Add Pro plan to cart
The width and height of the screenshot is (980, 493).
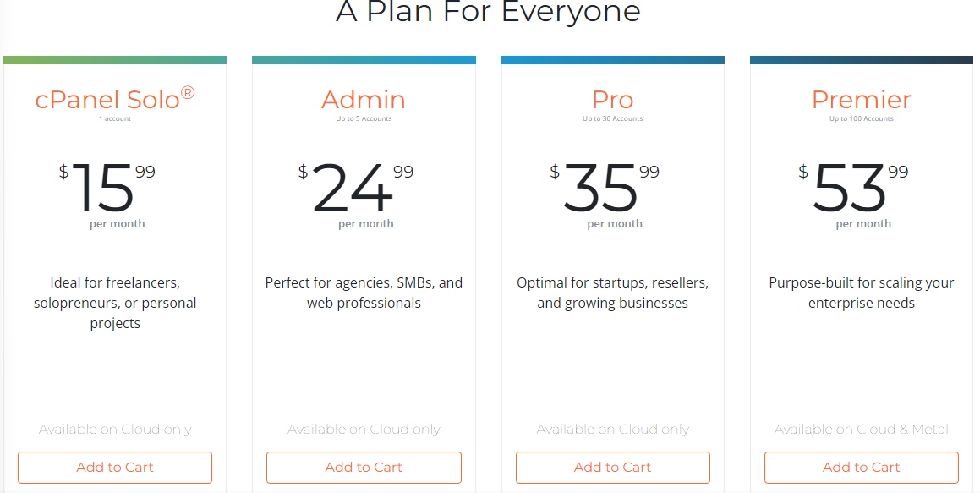coord(612,467)
